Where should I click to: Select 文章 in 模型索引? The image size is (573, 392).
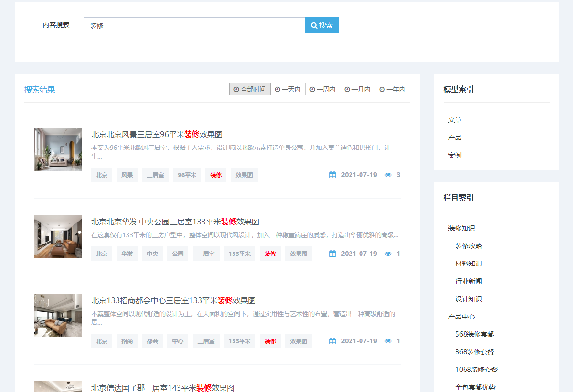pos(455,120)
